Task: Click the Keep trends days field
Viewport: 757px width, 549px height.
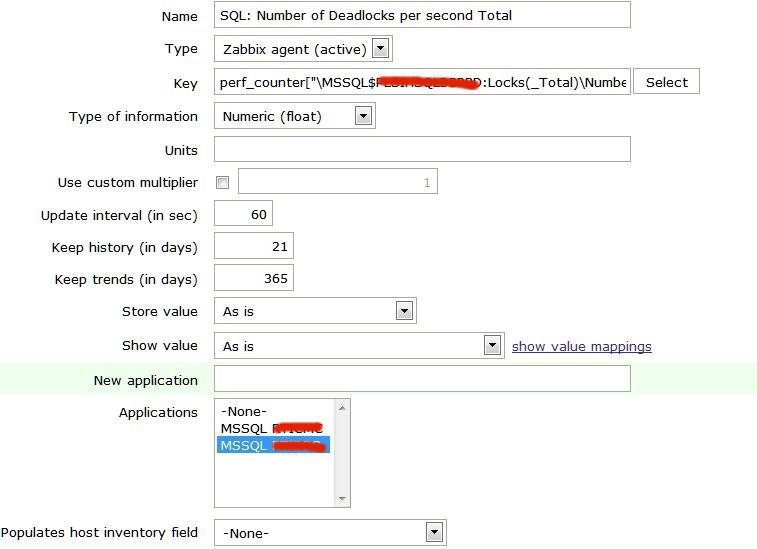Action: [254, 279]
